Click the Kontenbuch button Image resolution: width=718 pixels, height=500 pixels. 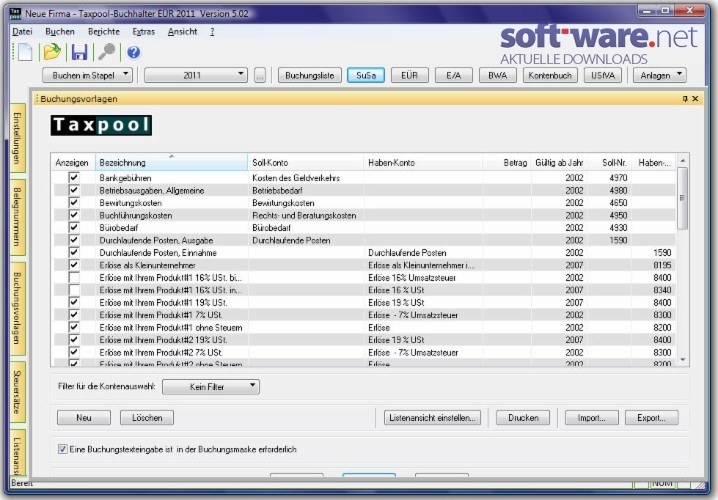coord(550,75)
